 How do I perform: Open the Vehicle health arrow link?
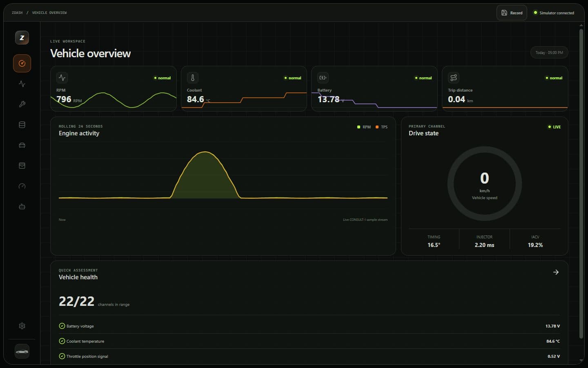click(x=556, y=272)
